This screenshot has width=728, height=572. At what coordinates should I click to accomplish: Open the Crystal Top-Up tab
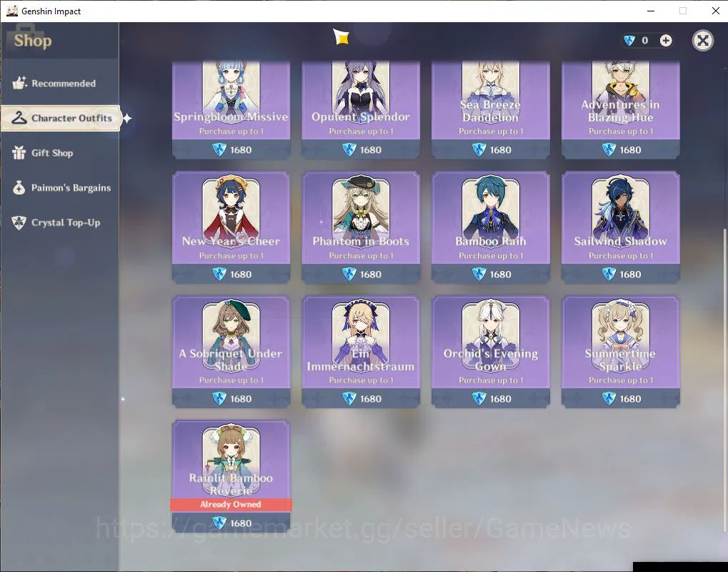tap(59, 222)
